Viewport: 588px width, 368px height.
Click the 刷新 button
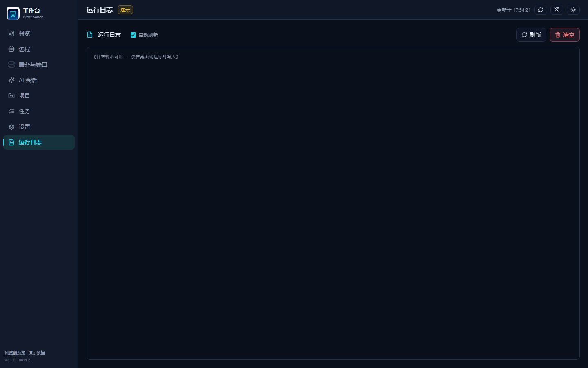(x=531, y=35)
